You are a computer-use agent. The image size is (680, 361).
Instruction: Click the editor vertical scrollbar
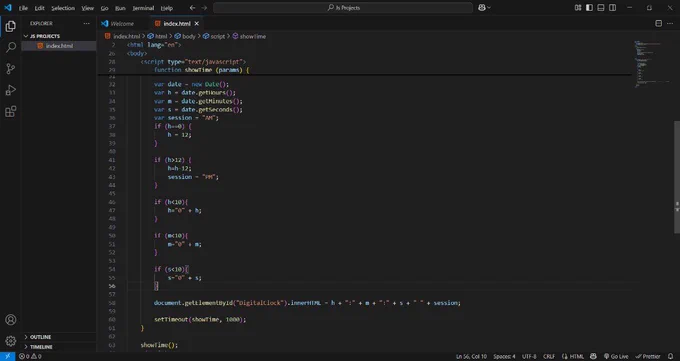point(677,177)
